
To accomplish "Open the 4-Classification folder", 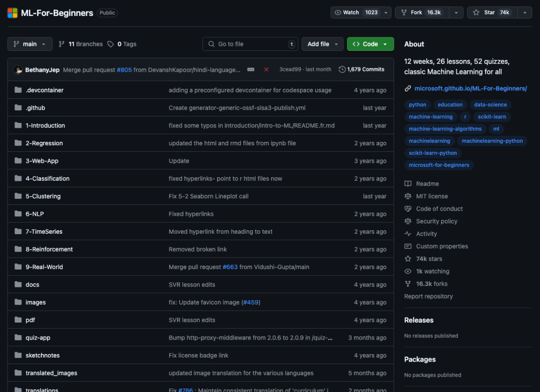I will click(x=47, y=178).
